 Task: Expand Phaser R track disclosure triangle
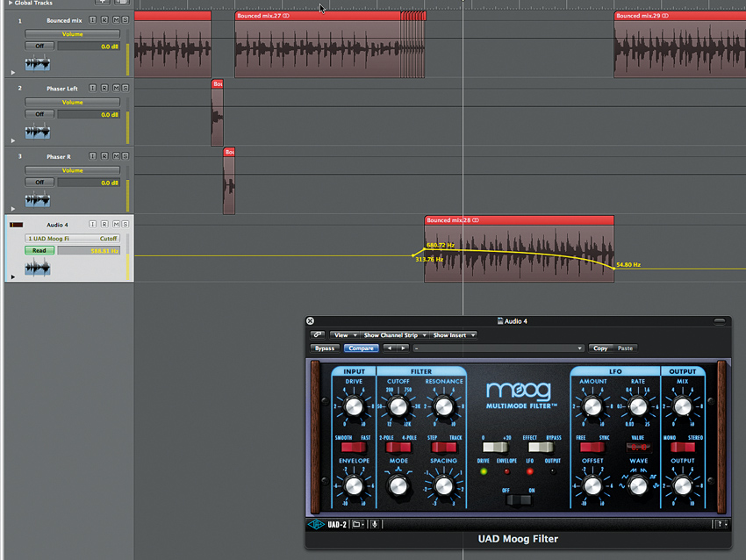[x=13, y=208]
